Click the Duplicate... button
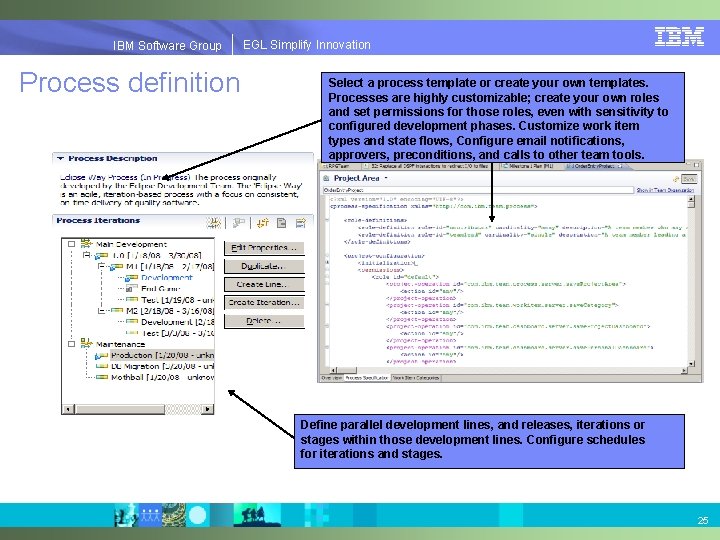720x540 pixels. 264,266
